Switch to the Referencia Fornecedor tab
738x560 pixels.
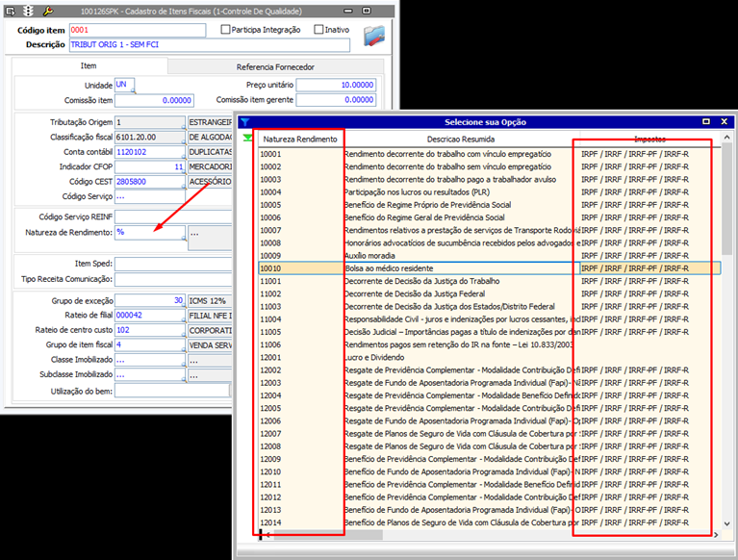pos(275,66)
